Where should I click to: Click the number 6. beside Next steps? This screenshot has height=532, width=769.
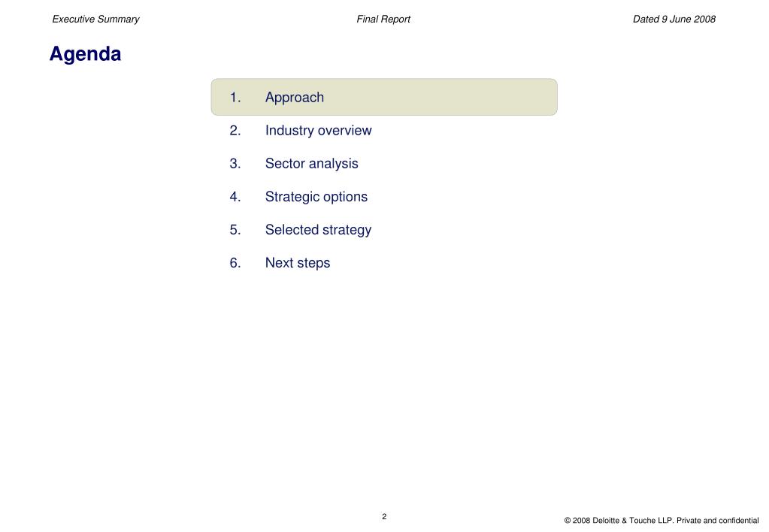235,263
